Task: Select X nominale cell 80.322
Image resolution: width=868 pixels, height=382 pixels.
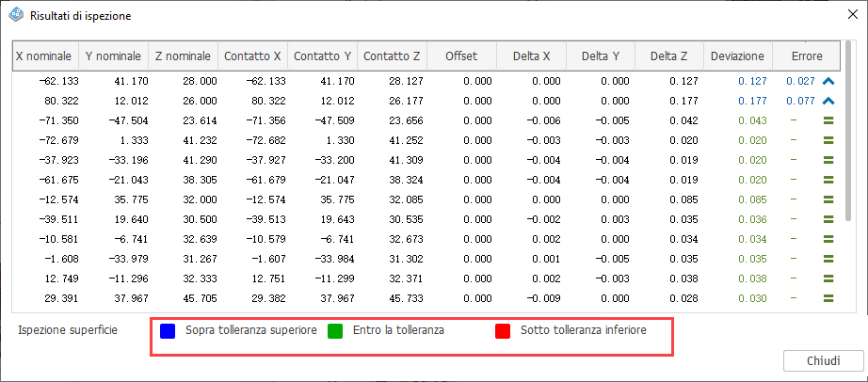Action: pyautogui.click(x=61, y=102)
